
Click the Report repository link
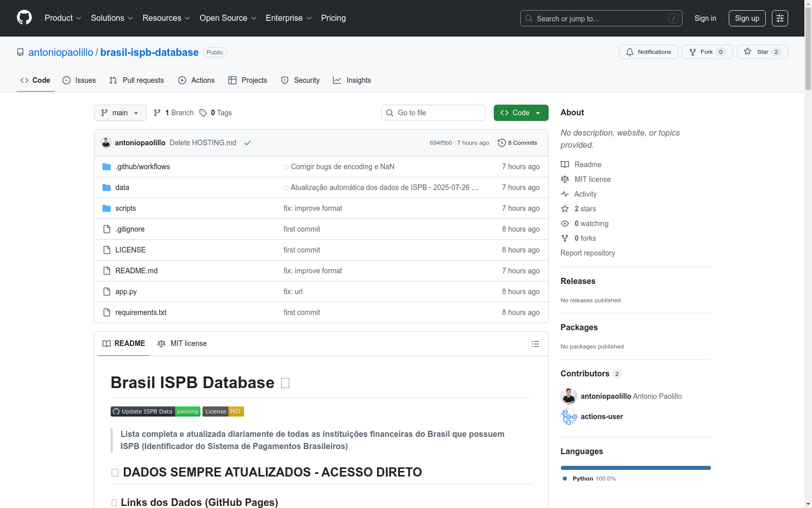(x=588, y=253)
